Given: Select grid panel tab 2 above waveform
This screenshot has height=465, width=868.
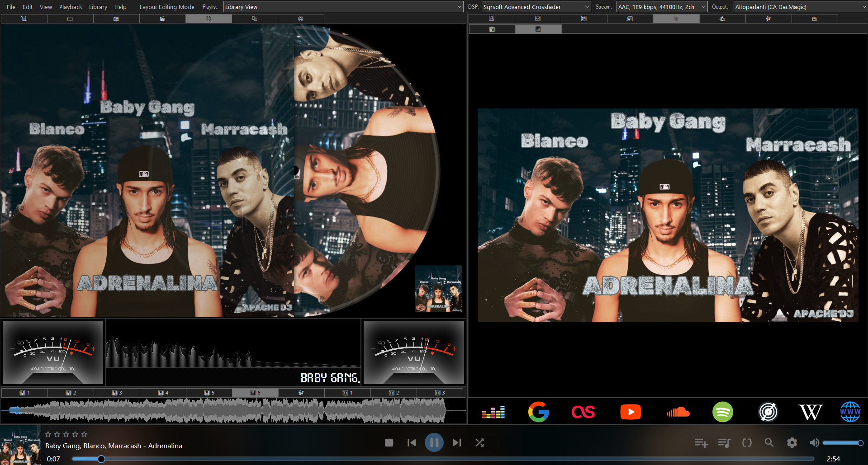Looking at the screenshot, I should [x=394, y=393].
